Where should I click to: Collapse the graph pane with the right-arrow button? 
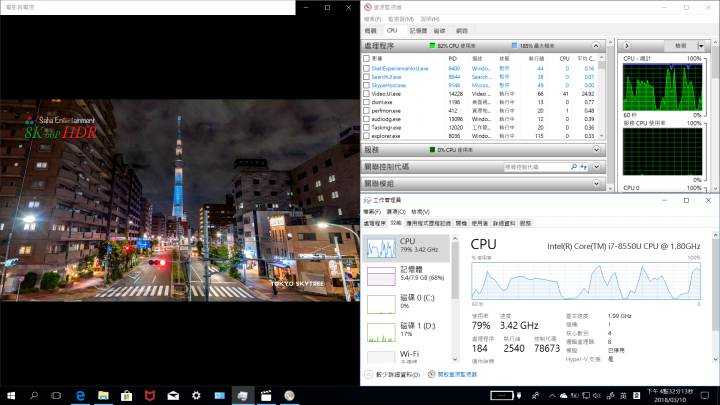click(626, 45)
